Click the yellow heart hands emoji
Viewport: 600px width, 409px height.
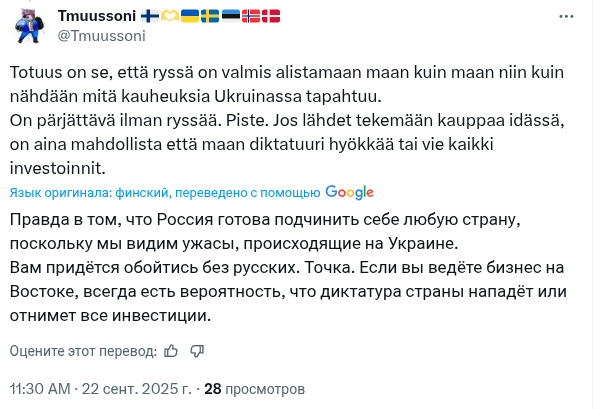pos(170,16)
